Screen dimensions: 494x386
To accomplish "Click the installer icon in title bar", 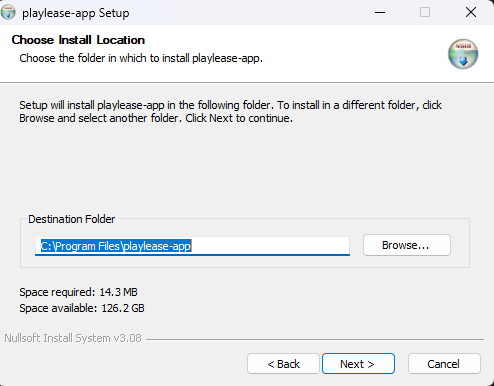I will point(8,12).
